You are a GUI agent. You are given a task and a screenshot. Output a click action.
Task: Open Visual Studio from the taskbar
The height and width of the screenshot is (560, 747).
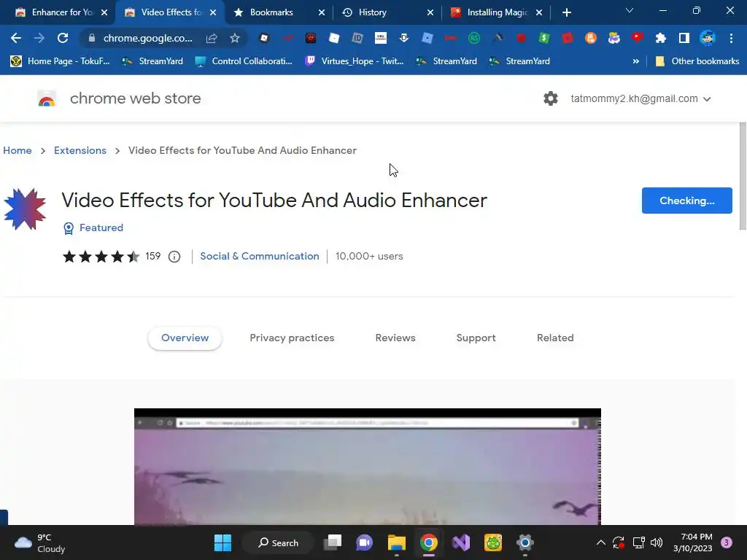[461, 542]
